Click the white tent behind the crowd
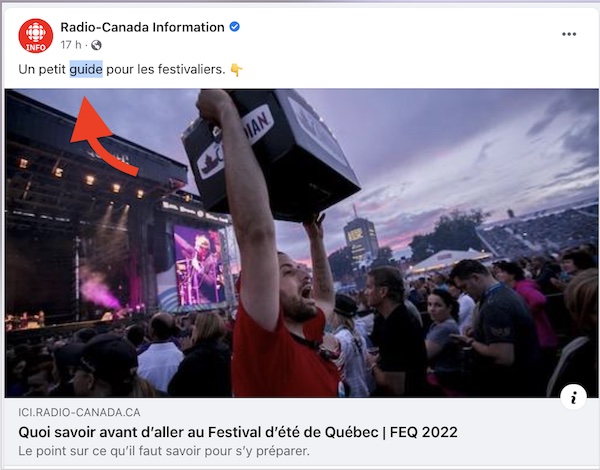Screen dimensions: 600x470 point(448,260)
